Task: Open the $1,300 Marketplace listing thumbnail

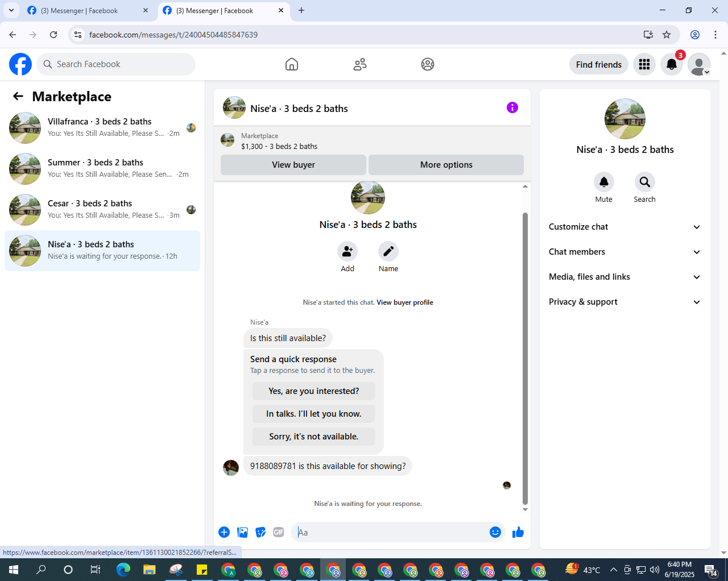Action: point(227,140)
